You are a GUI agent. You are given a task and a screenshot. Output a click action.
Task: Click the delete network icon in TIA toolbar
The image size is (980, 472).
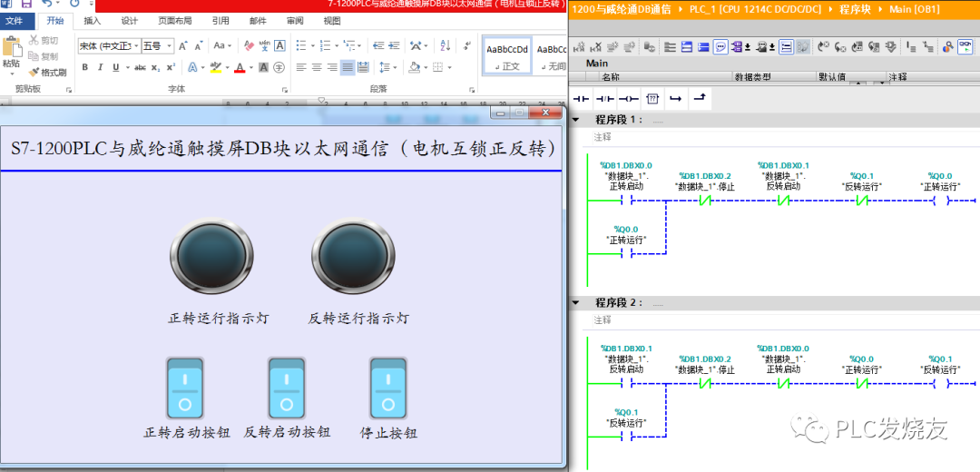click(595, 47)
